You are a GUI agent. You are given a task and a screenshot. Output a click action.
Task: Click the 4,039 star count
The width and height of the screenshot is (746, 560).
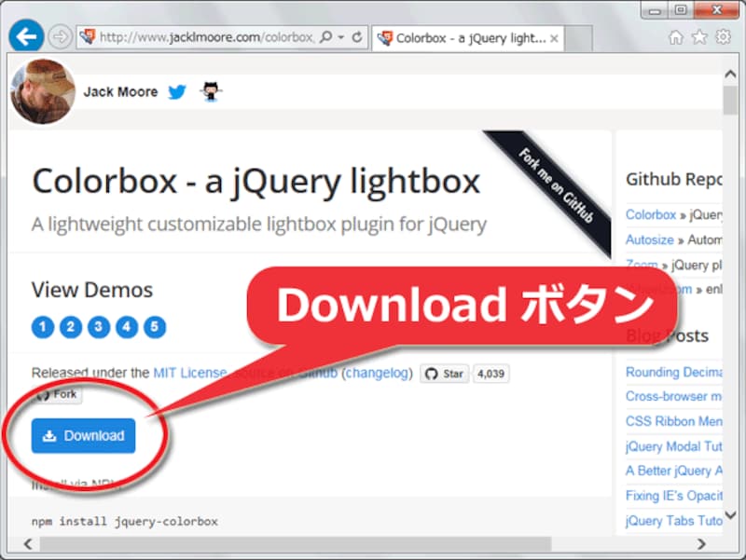click(x=490, y=374)
